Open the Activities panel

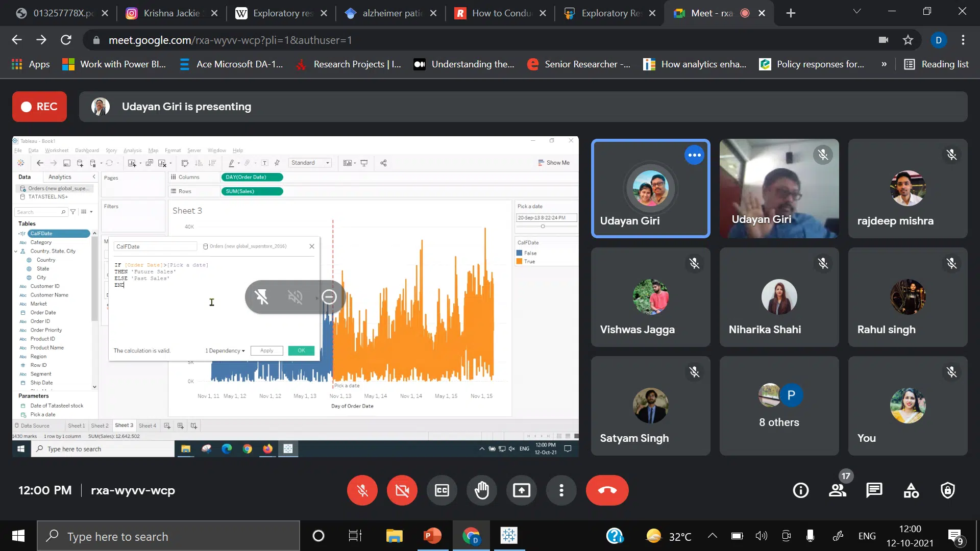pos(911,490)
